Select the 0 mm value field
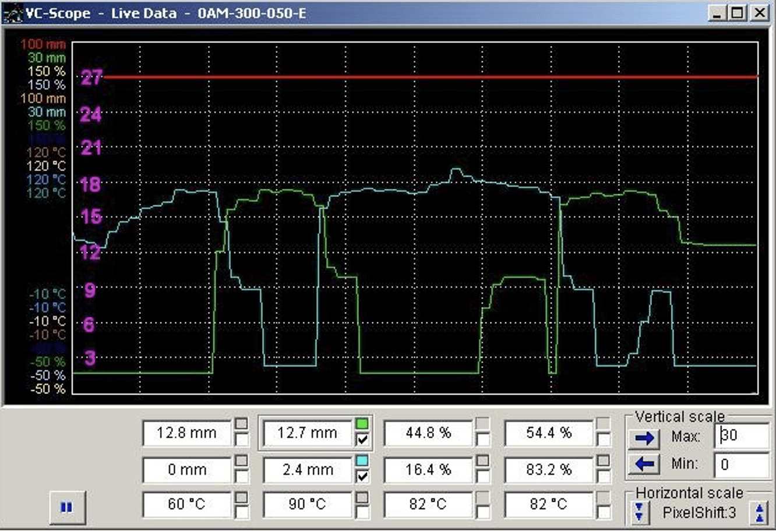 tap(187, 470)
